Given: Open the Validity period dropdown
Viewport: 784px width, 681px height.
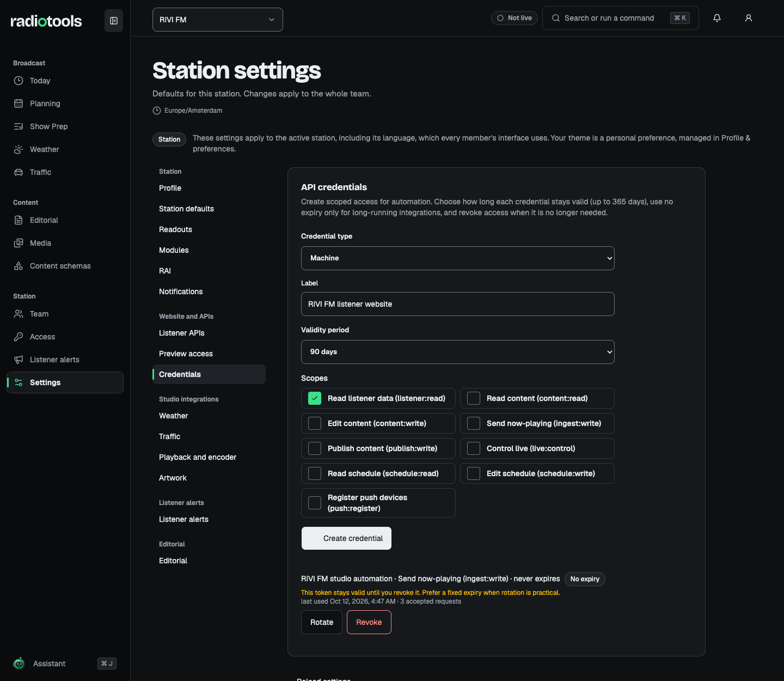Looking at the screenshot, I should [x=458, y=352].
